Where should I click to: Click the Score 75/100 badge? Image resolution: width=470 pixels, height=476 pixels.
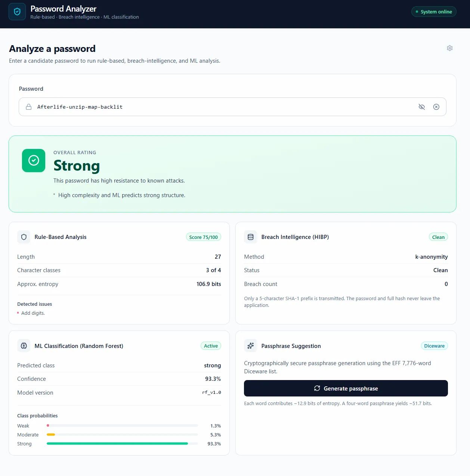pyautogui.click(x=204, y=237)
